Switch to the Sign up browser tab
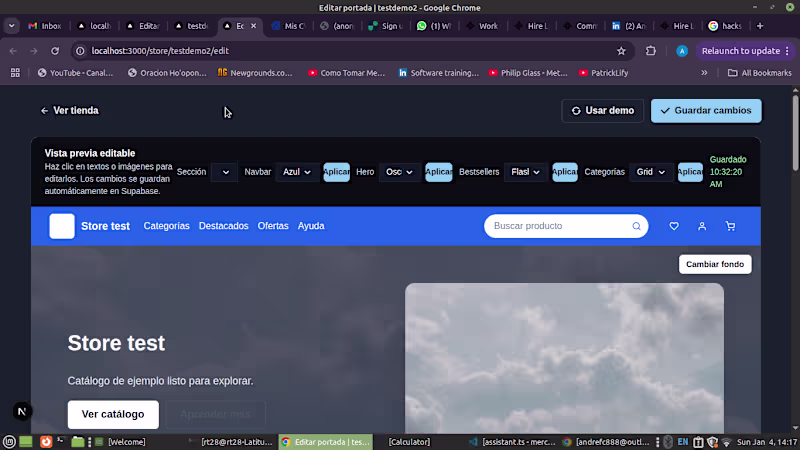The width and height of the screenshot is (800, 450). [x=386, y=26]
